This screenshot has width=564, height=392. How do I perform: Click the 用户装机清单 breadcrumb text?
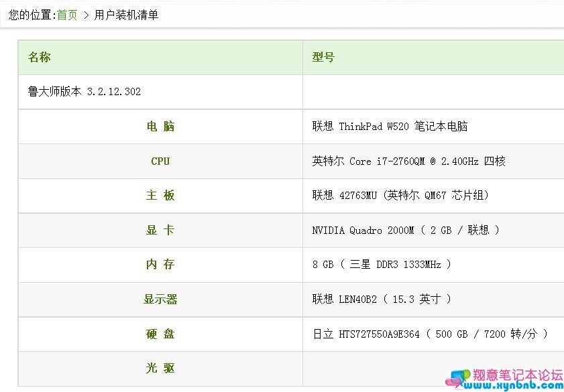tap(126, 15)
